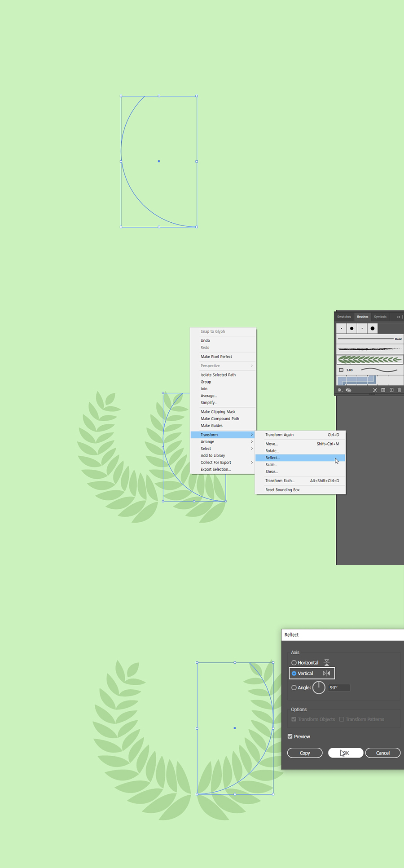
Task: Open the Brush Libraries menu icon
Action: click(x=340, y=390)
